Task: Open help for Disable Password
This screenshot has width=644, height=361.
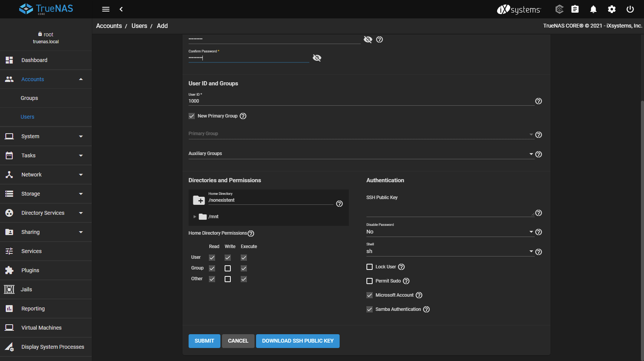Action: 539,232
